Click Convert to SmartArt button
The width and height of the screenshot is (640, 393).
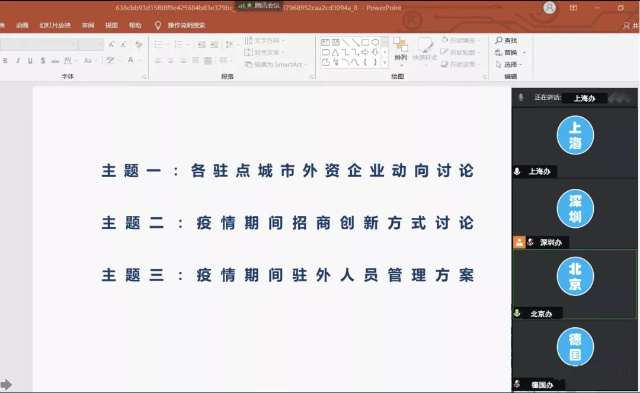274,64
